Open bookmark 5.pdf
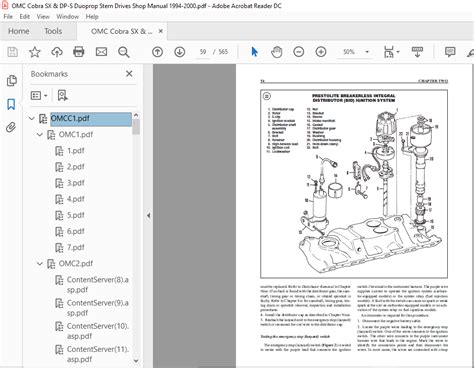This screenshot has width=474, height=368. (x=76, y=215)
